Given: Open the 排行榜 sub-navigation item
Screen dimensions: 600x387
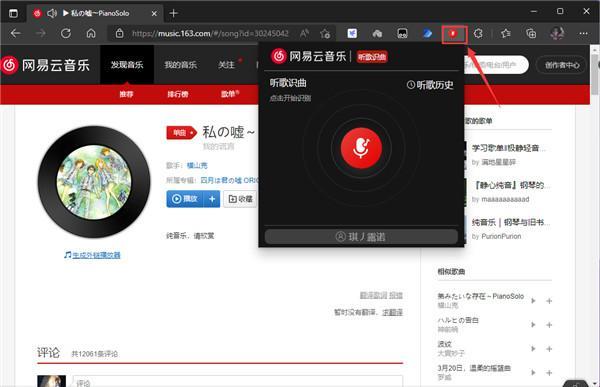Looking at the screenshot, I should [x=178, y=94].
